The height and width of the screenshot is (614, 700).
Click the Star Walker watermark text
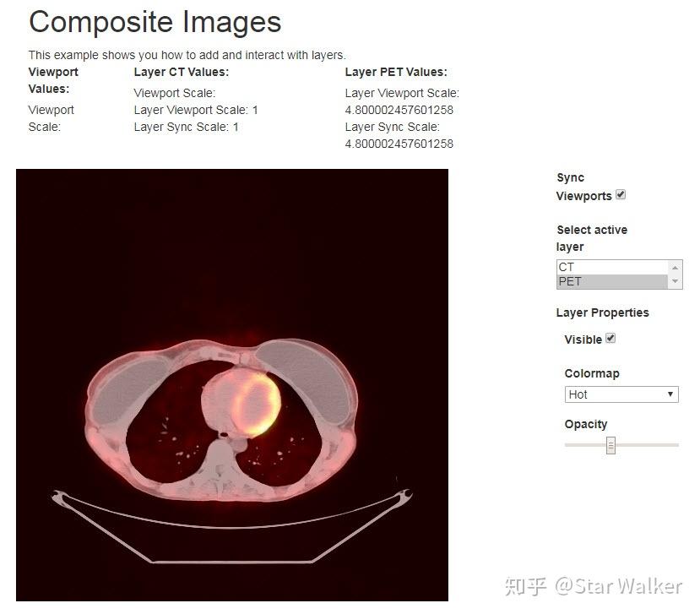625,584
